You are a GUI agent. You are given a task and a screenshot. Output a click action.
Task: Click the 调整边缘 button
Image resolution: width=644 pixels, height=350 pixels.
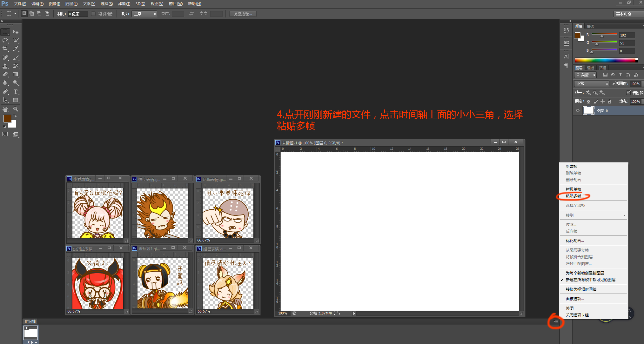(243, 14)
